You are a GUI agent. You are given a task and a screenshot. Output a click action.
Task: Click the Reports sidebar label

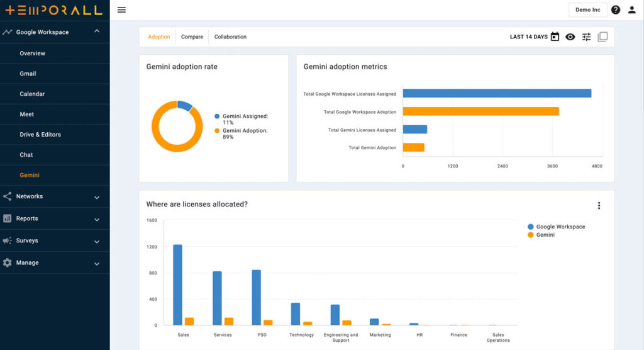27,218
